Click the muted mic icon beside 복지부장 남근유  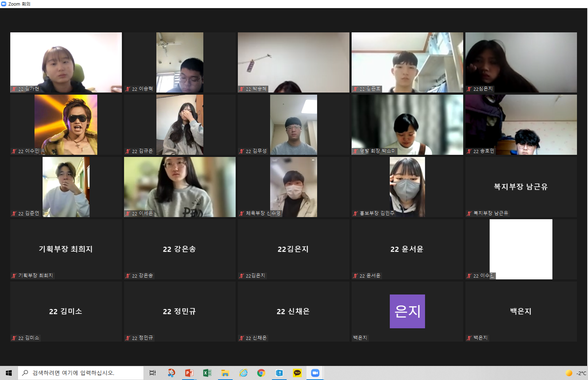[x=469, y=214]
